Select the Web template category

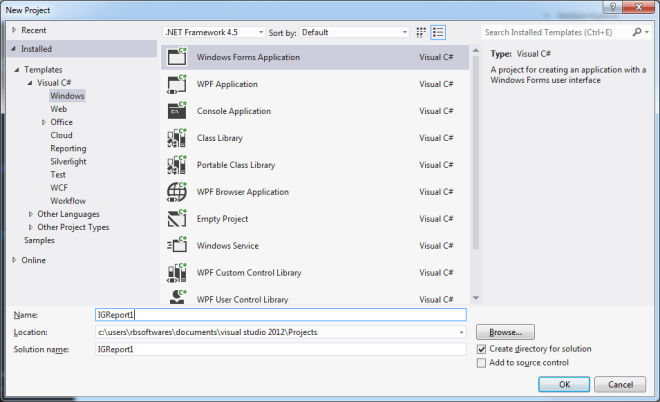pyautogui.click(x=59, y=109)
